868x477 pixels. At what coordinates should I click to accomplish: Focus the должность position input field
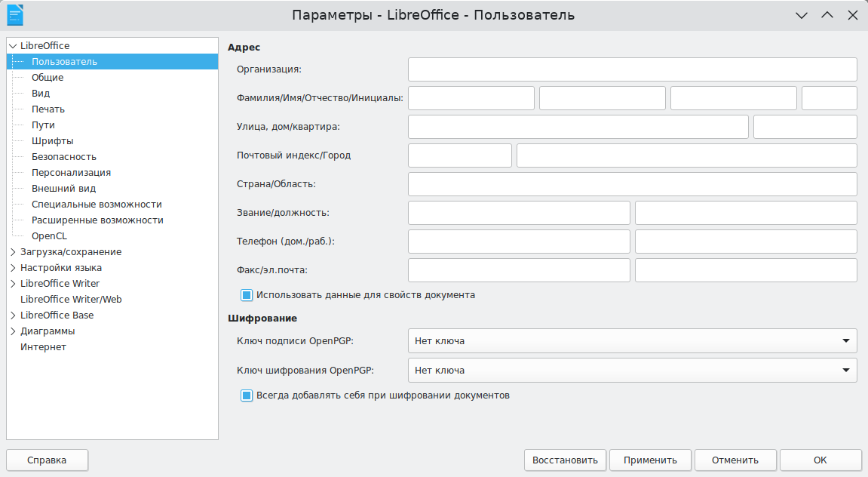click(746, 213)
